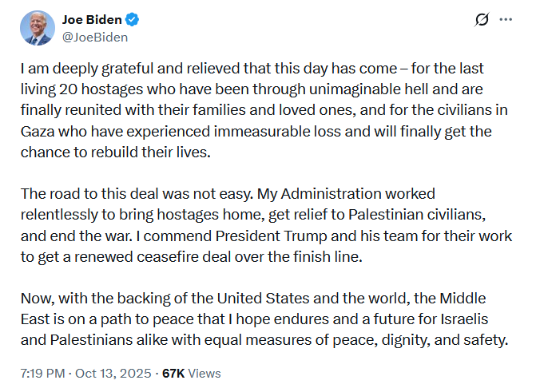This screenshot has width=540, height=392.
Task: Click the paragraph beginning "The road to this deal"
Action: [264, 226]
